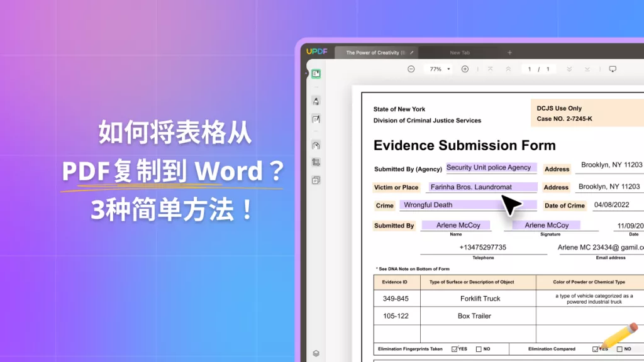Go to next page arrow
Image resolution: width=644 pixels, height=362 pixels.
[569, 69]
